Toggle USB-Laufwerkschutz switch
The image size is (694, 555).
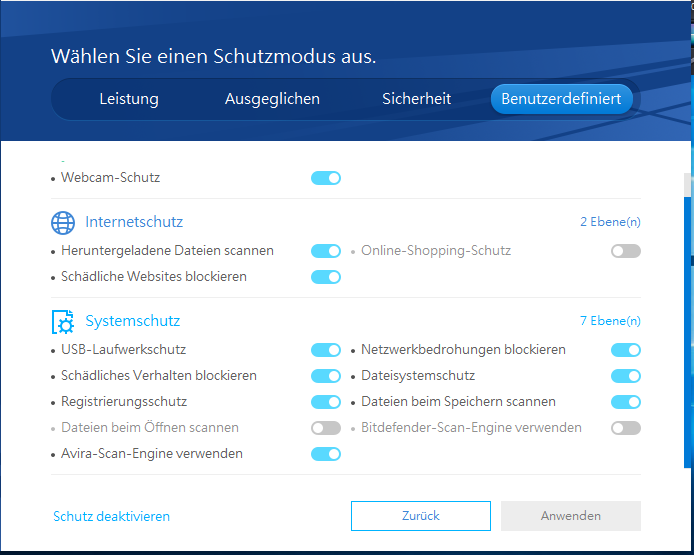click(326, 350)
